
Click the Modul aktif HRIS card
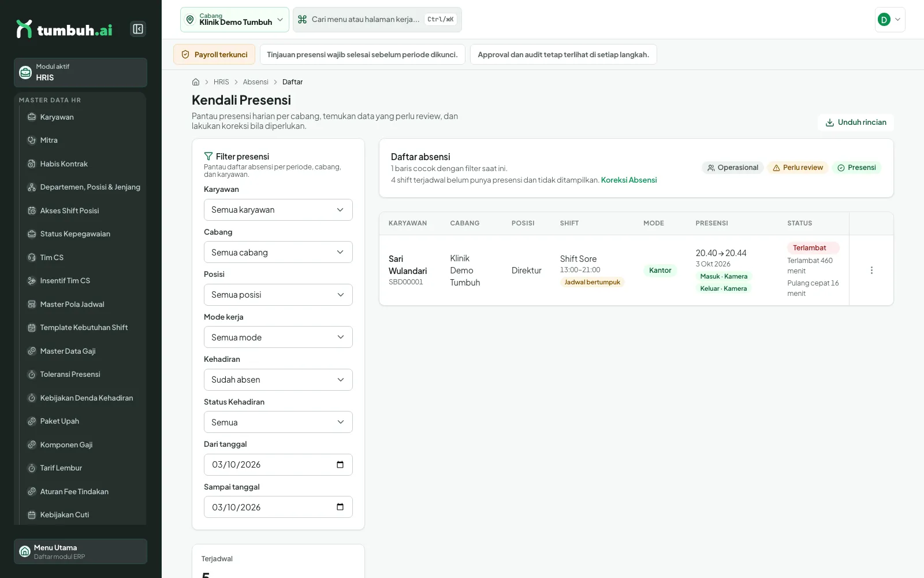point(80,72)
